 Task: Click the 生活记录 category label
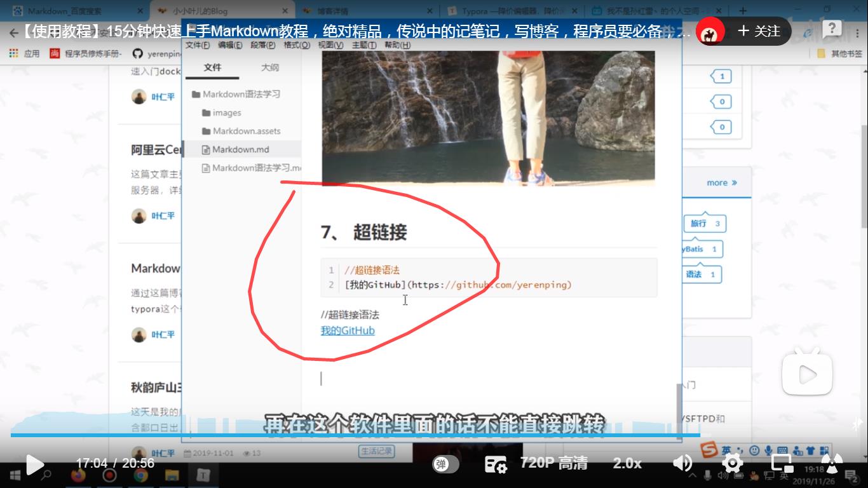[377, 451]
